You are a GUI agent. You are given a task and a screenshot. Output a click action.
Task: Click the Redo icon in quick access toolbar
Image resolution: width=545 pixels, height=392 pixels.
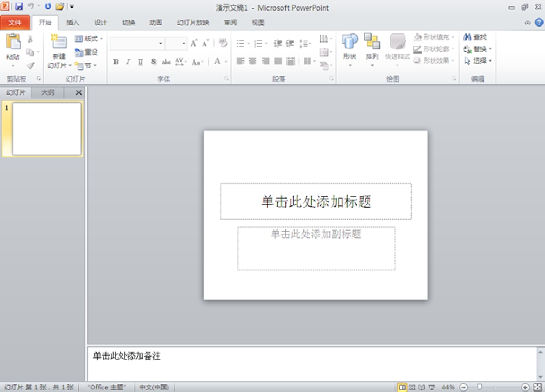click(48, 7)
